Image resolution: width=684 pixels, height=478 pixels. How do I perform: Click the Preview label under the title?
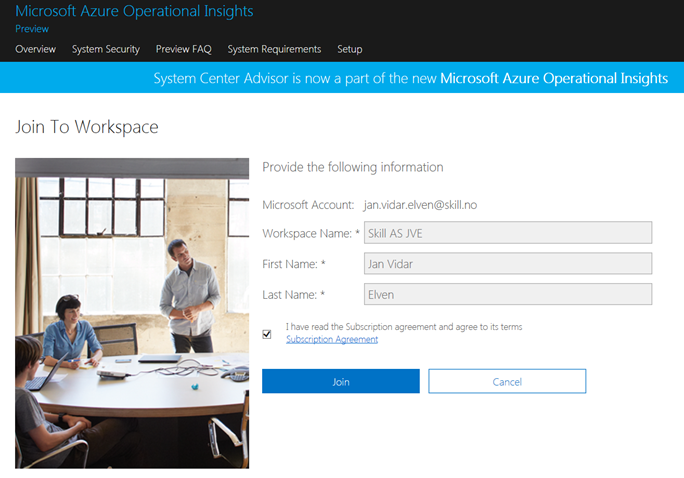coord(32,29)
